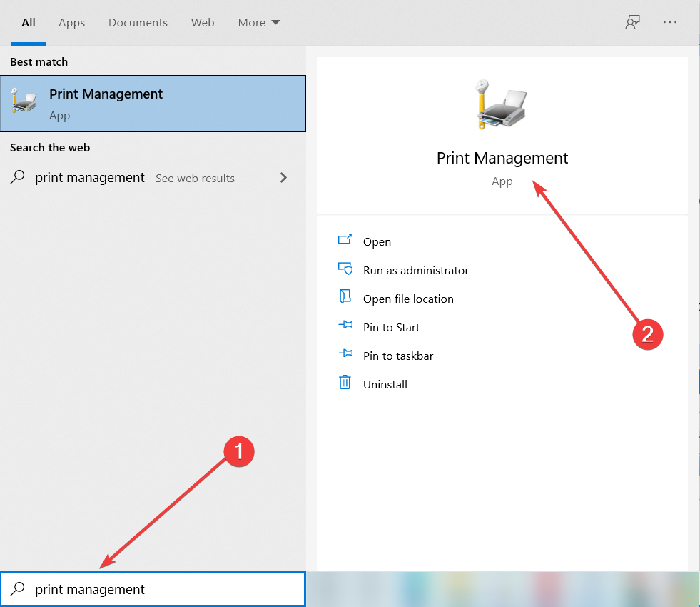Choose Pin to Start
The image size is (700, 607).
coord(391,327)
